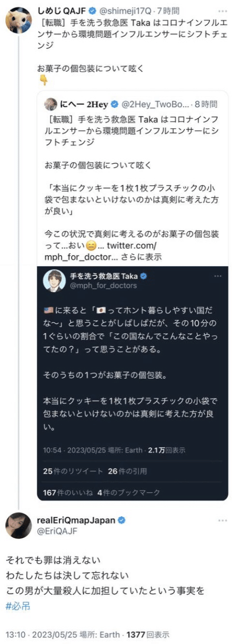Click the realEriQmapJapan profile avatar
Viewport: 232px width, 644px height.
pyautogui.click(x=17, y=525)
